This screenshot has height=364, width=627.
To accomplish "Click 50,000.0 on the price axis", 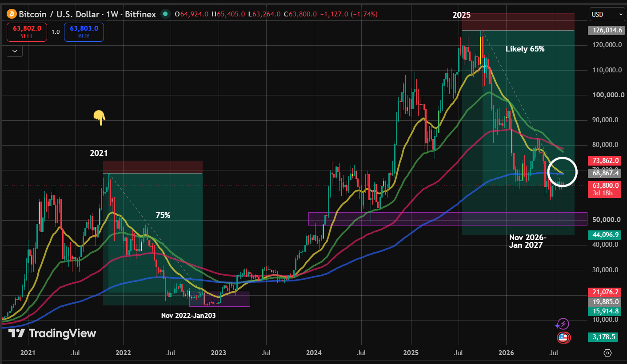I will point(606,220).
